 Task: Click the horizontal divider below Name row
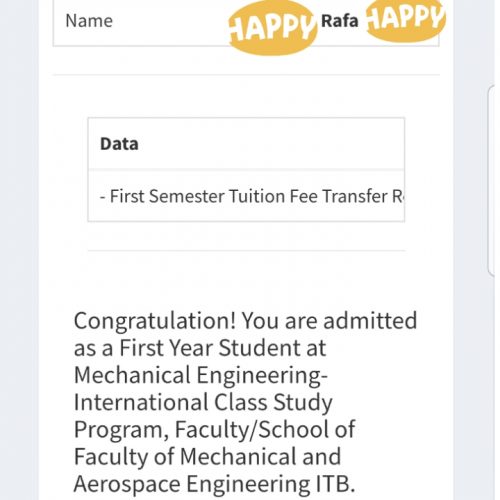tap(246, 75)
